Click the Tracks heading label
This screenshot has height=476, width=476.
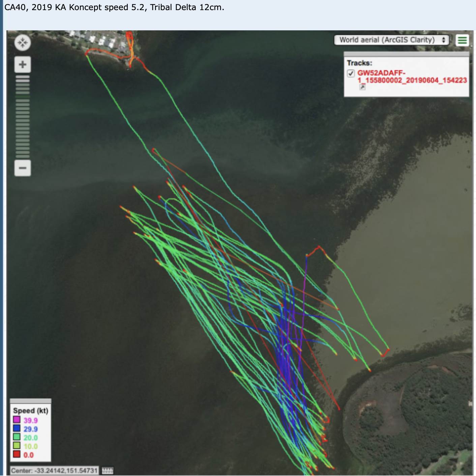[359, 63]
